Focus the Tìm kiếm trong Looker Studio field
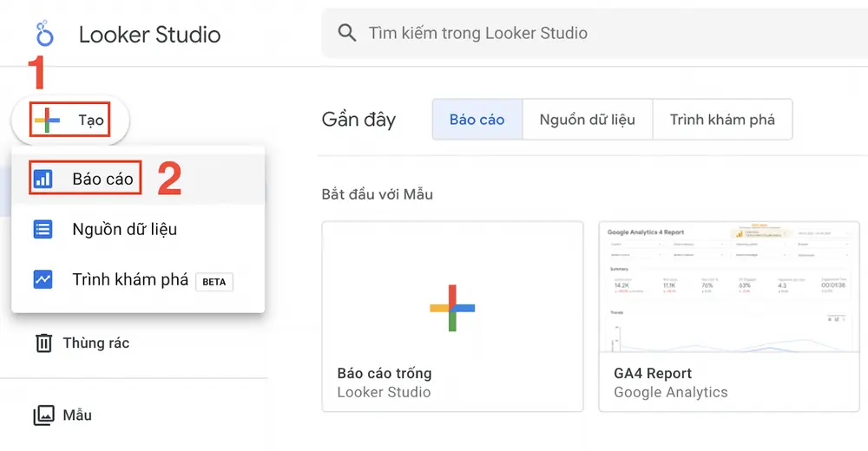 595,33
